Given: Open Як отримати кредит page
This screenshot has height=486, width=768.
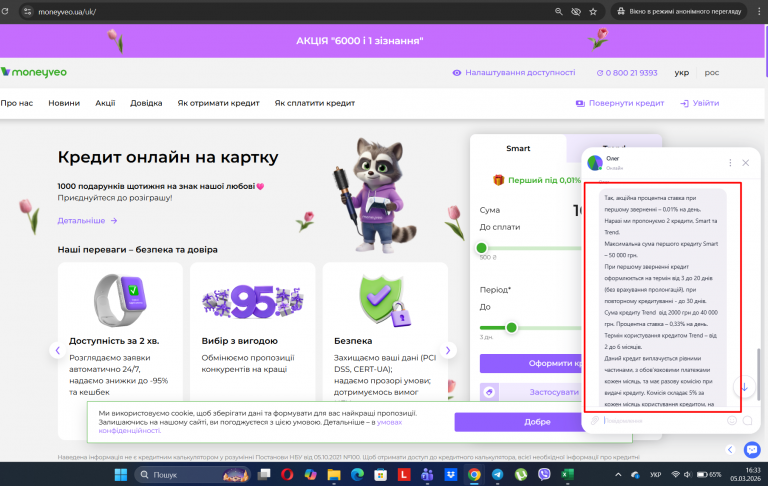Looking at the screenshot, I should (218, 103).
